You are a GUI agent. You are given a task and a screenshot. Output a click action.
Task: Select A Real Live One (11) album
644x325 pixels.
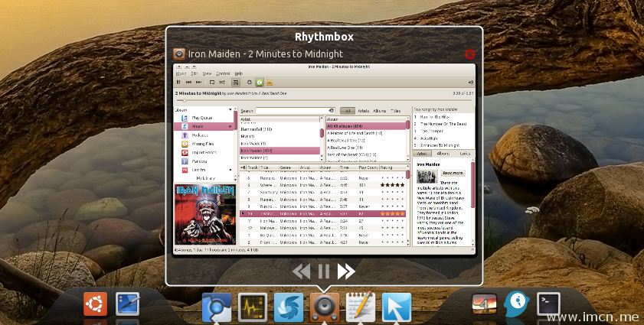coord(365,148)
